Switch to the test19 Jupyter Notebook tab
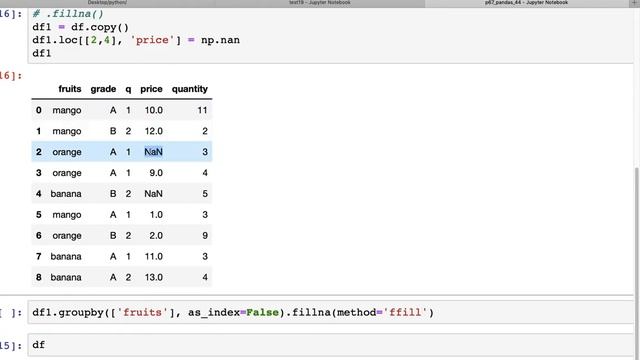Screen dimensions: 640x360 pyautogui.click(x=320, y=3)
